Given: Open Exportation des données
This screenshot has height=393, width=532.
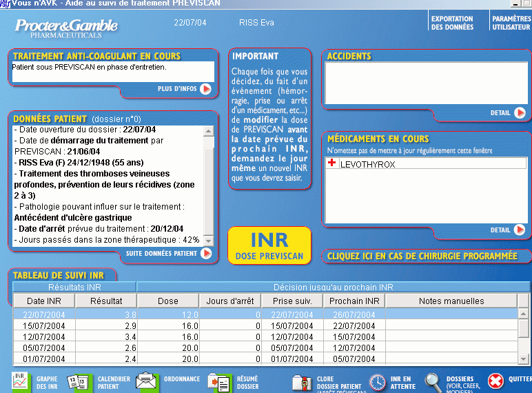Looking at the screenshot, I should click(x=452, y=23).
